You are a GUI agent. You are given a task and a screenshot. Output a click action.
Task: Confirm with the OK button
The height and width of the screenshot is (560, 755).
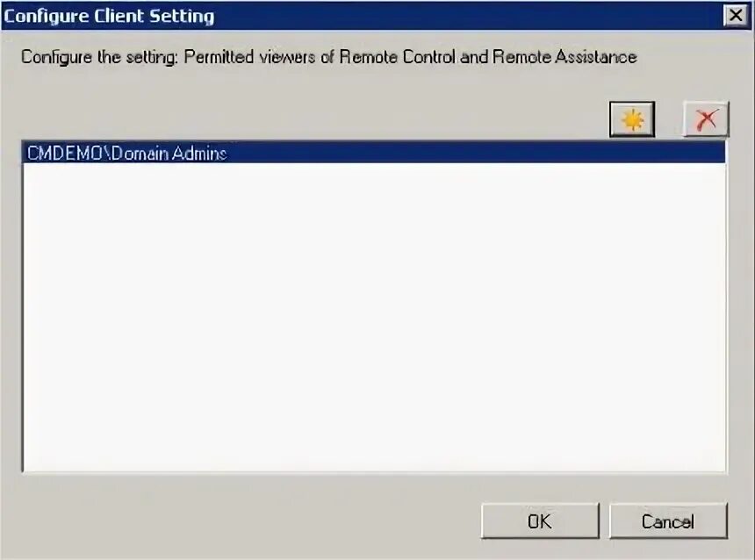point(540,521)
